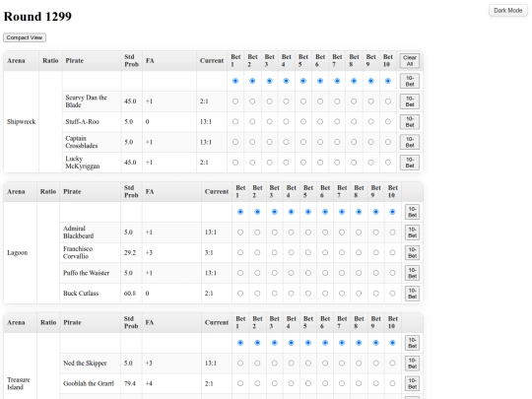
Task: Select Buck Cutlass for Bet 1
Action: 240,294
